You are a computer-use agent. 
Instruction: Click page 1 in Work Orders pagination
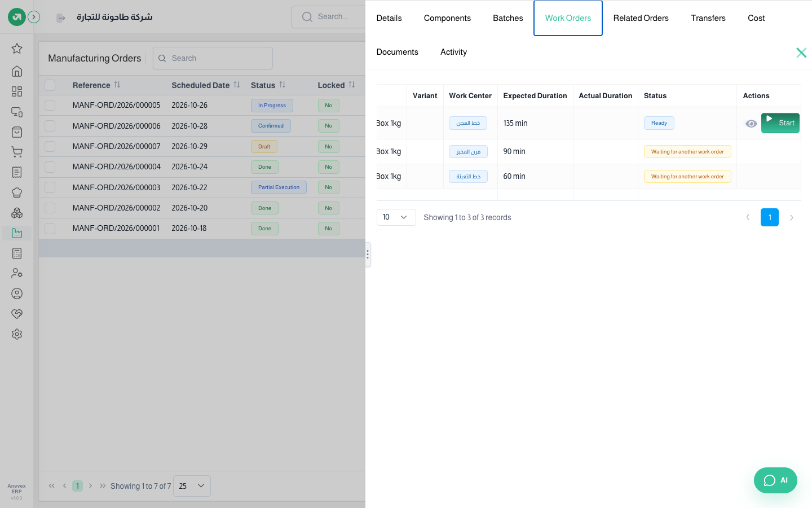coord(770,217)
